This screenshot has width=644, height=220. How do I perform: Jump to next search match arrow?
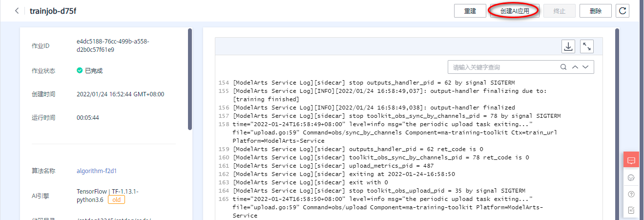(585, 67)
